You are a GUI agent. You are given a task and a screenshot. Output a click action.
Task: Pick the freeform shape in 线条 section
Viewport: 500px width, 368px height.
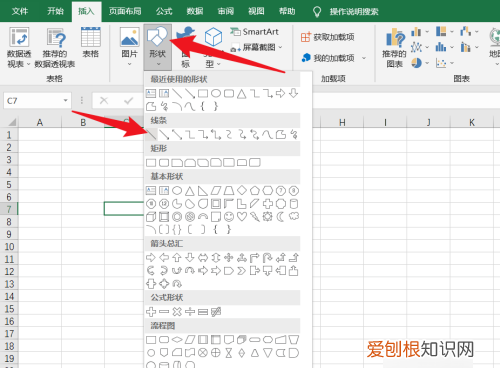pos(281,135)
